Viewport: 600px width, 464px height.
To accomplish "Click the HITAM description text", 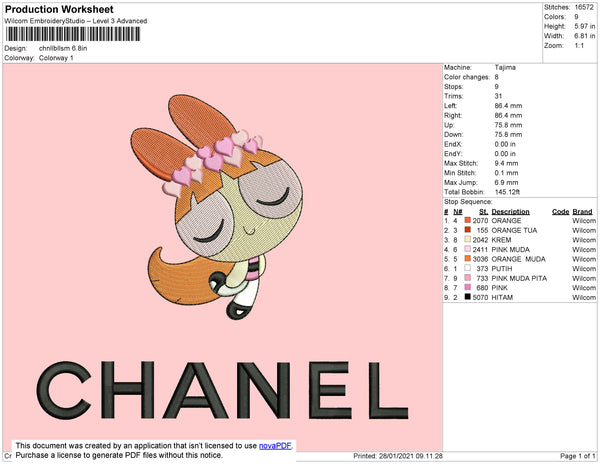I will (502, 297).
